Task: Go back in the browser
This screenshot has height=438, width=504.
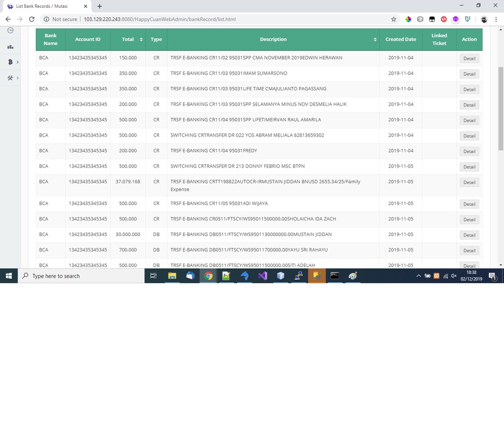Action: (8, 19)
